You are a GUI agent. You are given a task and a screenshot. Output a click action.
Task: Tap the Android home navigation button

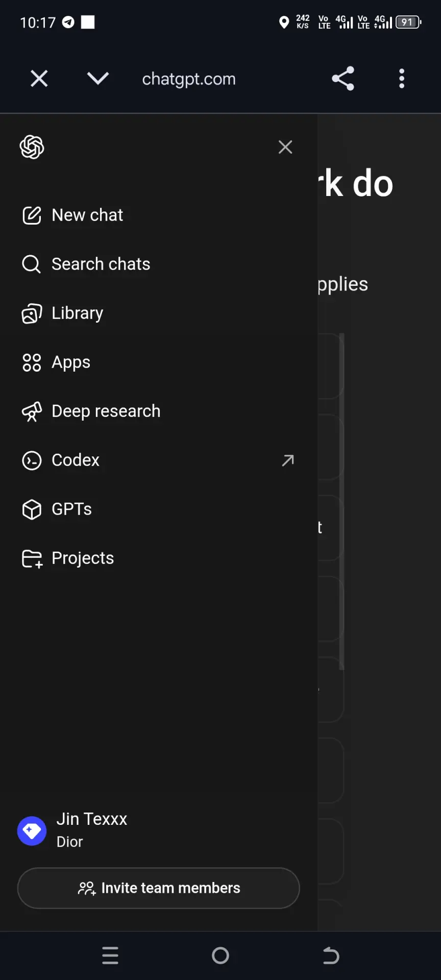220,955
